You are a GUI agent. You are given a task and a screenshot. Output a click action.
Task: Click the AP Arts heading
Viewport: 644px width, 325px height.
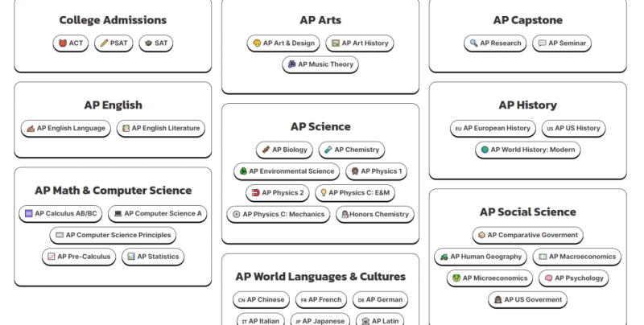[x=320, y=20]
